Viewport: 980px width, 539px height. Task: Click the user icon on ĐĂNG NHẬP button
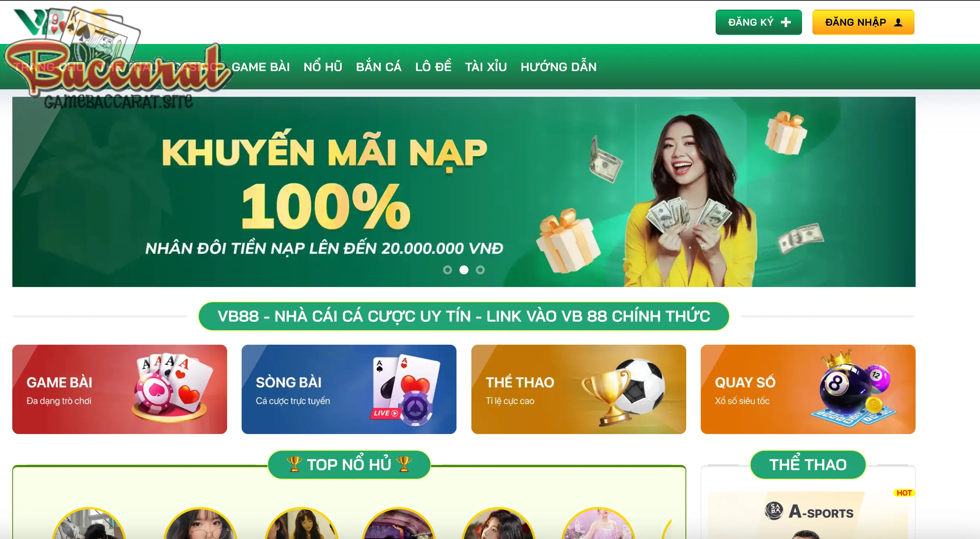pyautogui.click(x=898, y=22)
